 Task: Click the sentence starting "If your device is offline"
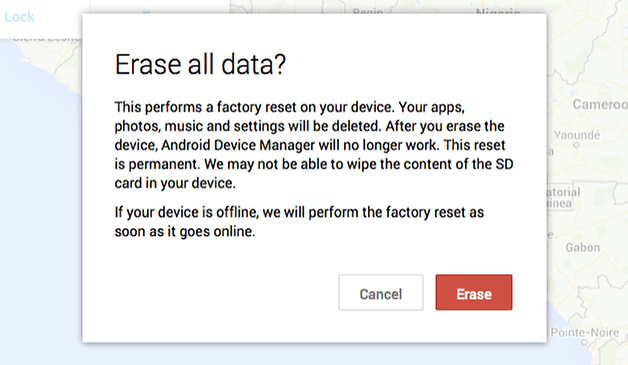point(299,222)
